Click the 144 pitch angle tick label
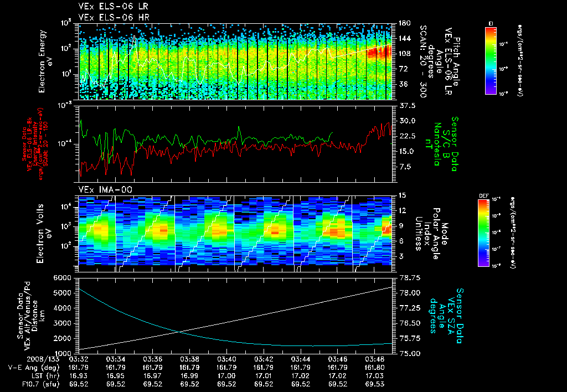This screenshot has height=392, width=567. pos(404,38)
